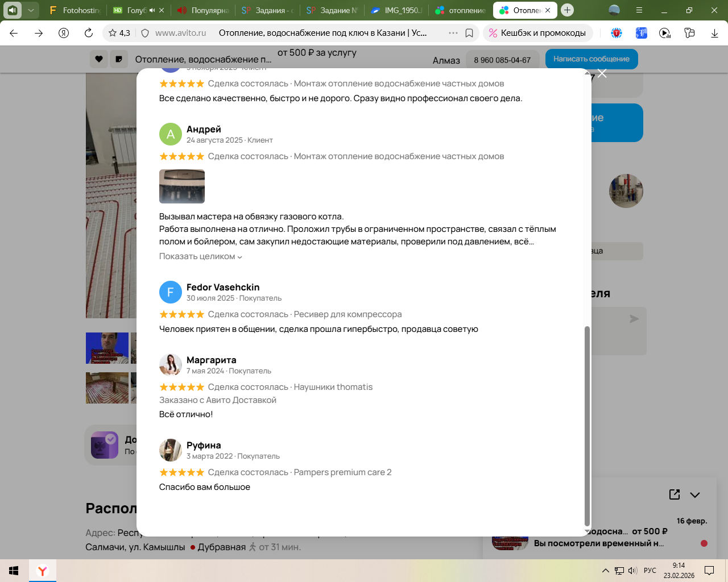Viewport: 728px width, 582px height.
Task: Switch the РУС keyboard language
Action: click(x=650, y=571)
